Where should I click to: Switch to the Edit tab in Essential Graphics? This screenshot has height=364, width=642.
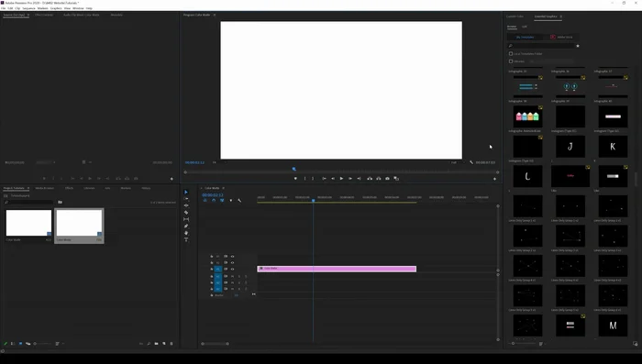[525, 27]
